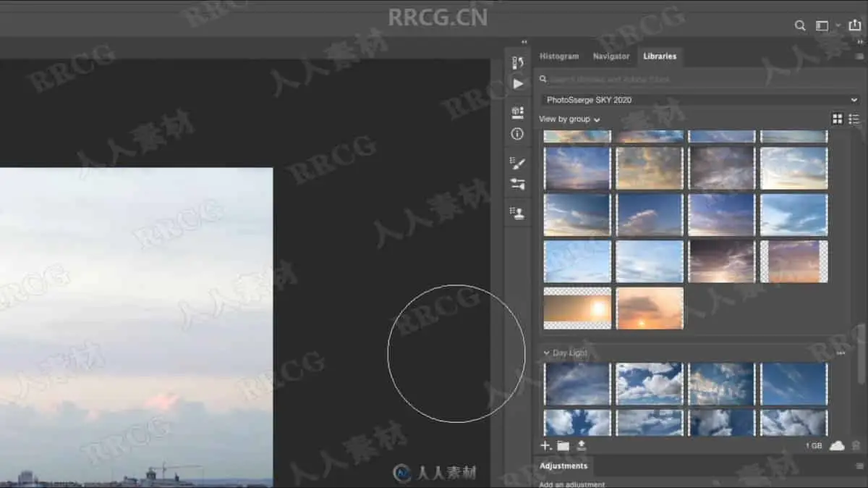This screenshot has width=868, height=488.
Task: Open the Properties panel icon in the dock
Action: [517, 113]
